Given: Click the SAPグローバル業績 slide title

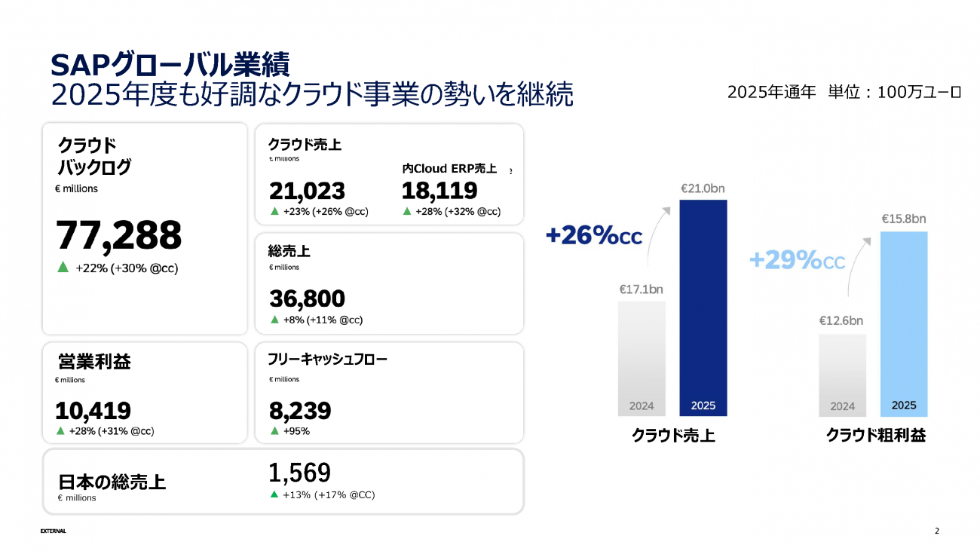Looking at the screenshot, I should [x=170, y=65].
